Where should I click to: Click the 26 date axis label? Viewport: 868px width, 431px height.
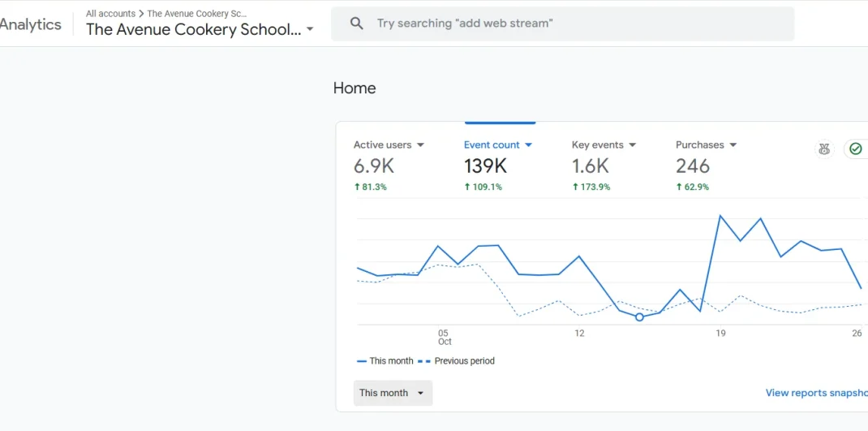click(857, 333)
